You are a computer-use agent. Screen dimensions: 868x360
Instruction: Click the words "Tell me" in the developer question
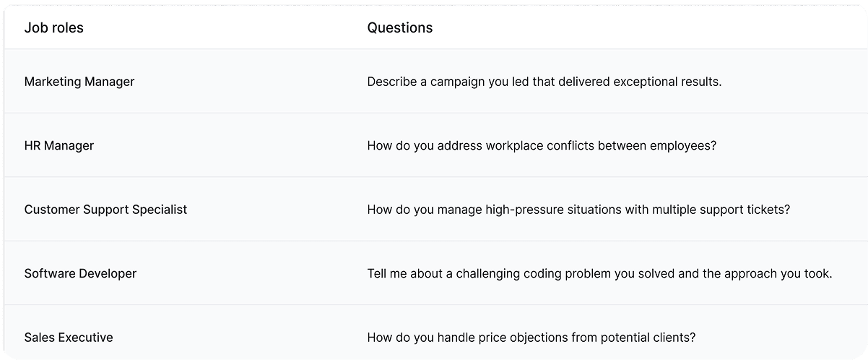(388, 273)
